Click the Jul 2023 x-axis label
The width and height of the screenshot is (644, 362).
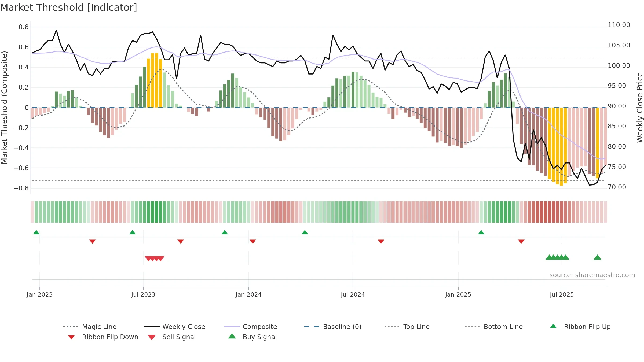pyautogui.click(x=143, y=294)
